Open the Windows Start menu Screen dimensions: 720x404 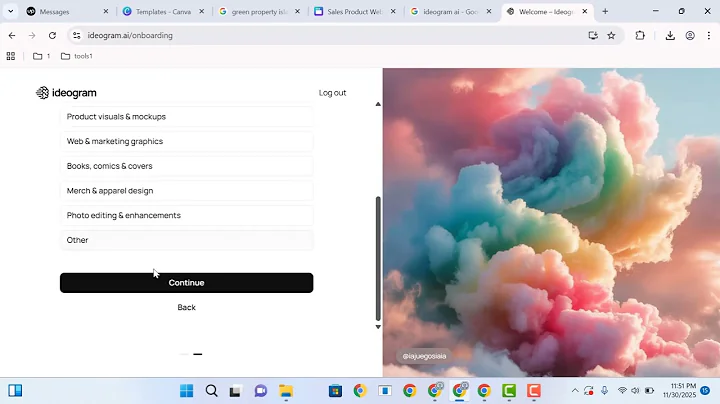[186, 391]
